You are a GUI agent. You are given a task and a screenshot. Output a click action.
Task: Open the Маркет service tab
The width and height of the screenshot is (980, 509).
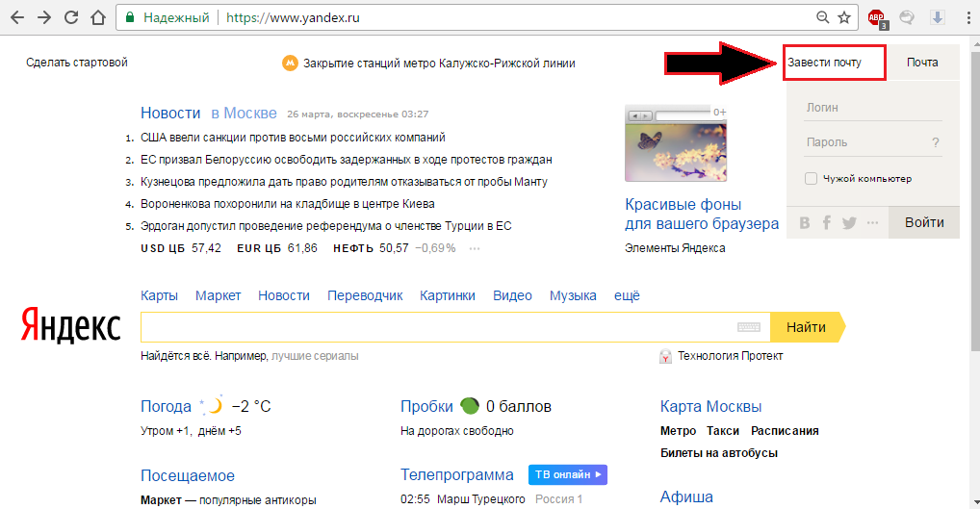(219, 295)
